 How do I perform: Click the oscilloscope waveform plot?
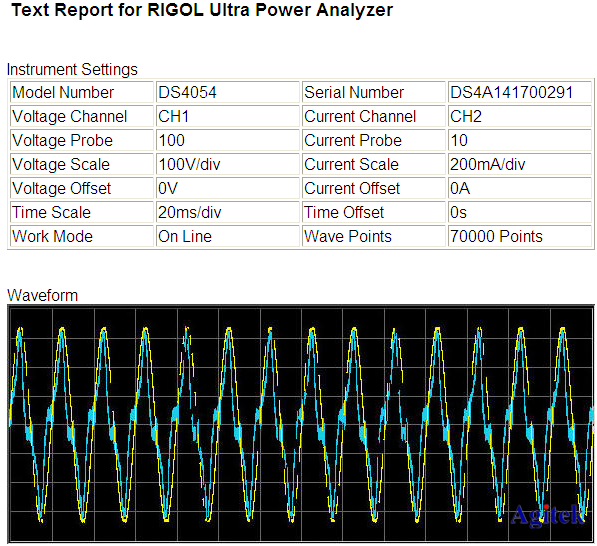301,424
